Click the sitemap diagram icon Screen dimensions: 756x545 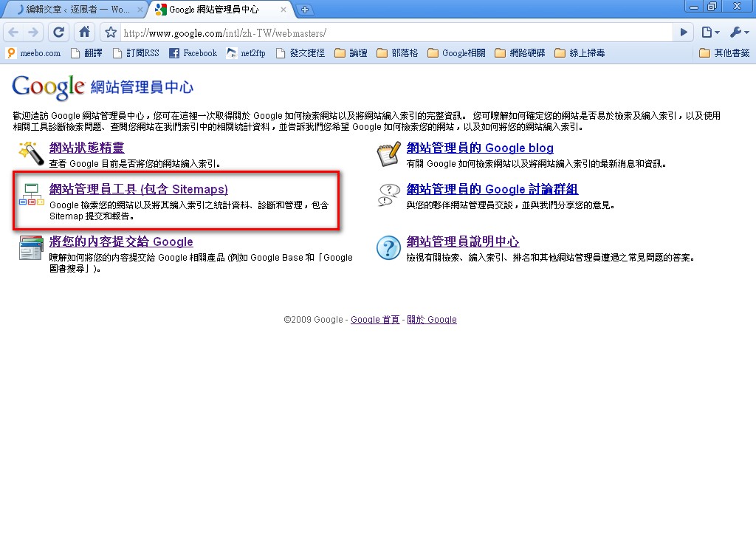tap(31, 194)
